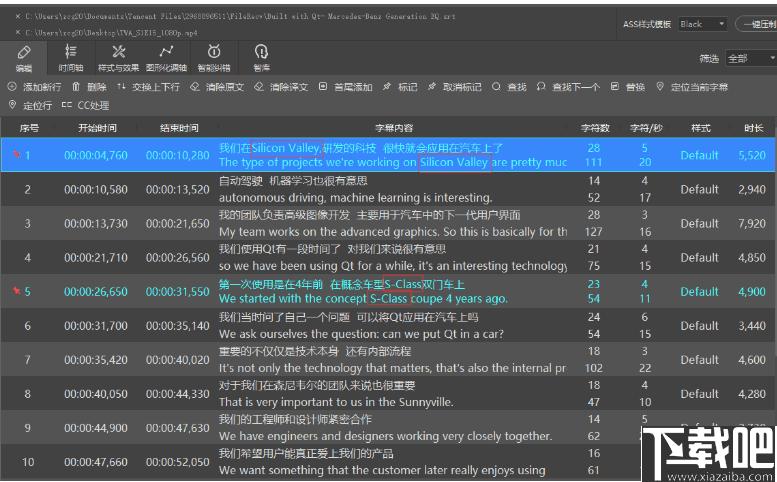Click duration value 4,280 in row 8

(752, 394)
